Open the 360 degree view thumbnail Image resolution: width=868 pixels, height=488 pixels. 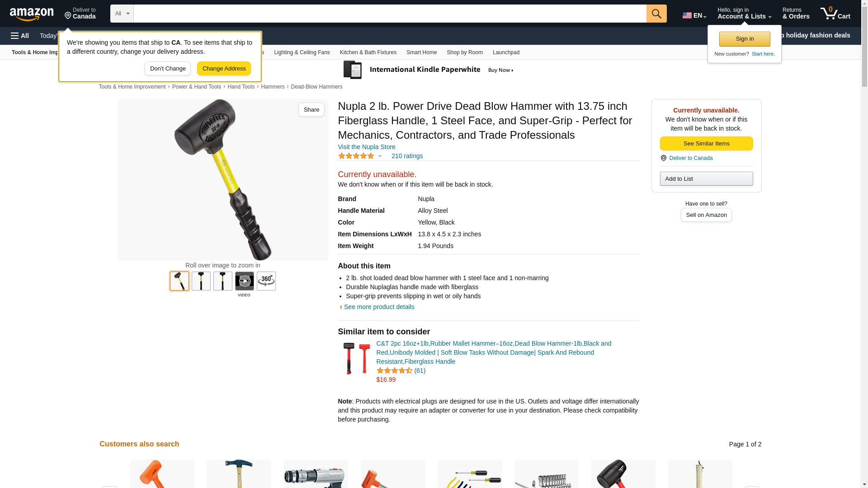point(266,281)
